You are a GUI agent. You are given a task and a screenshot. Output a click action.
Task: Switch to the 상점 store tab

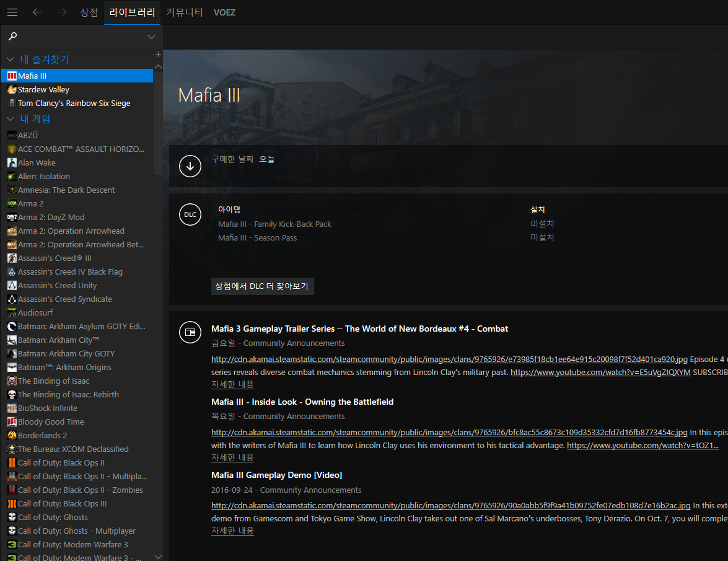pyautogui.click(x=89, y=12)
